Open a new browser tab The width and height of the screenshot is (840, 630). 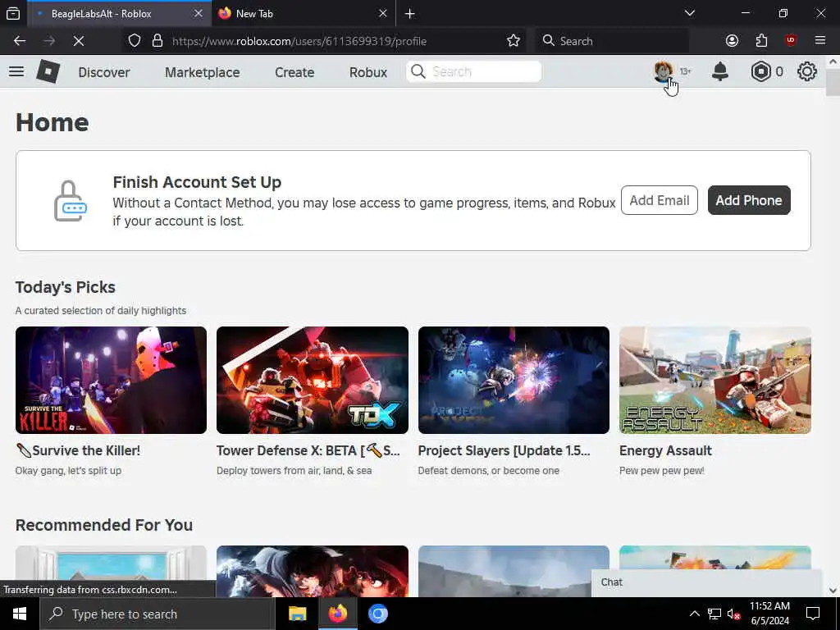click(410, 13)
